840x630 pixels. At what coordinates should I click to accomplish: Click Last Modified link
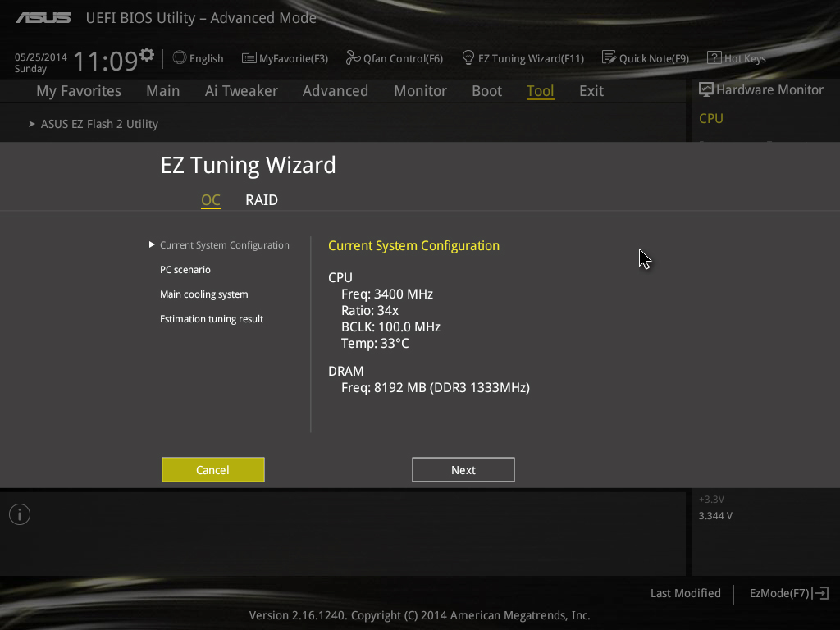[685, 593]
